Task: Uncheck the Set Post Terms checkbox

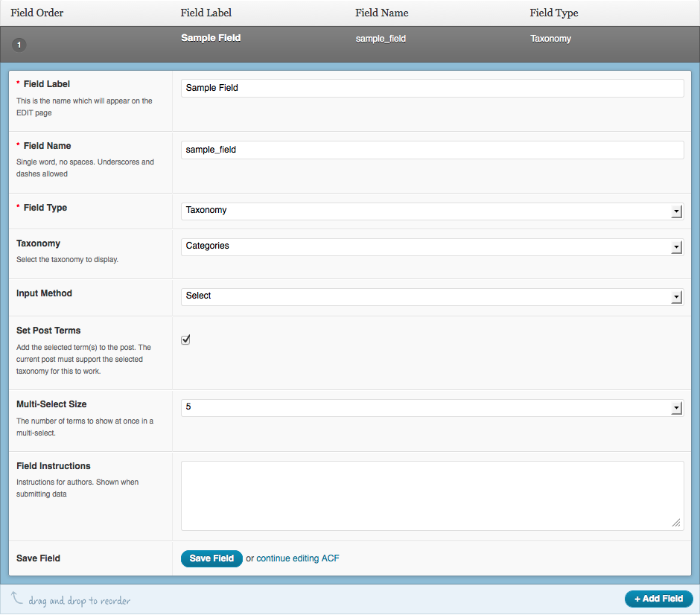Action: click(x=186, y=340)
